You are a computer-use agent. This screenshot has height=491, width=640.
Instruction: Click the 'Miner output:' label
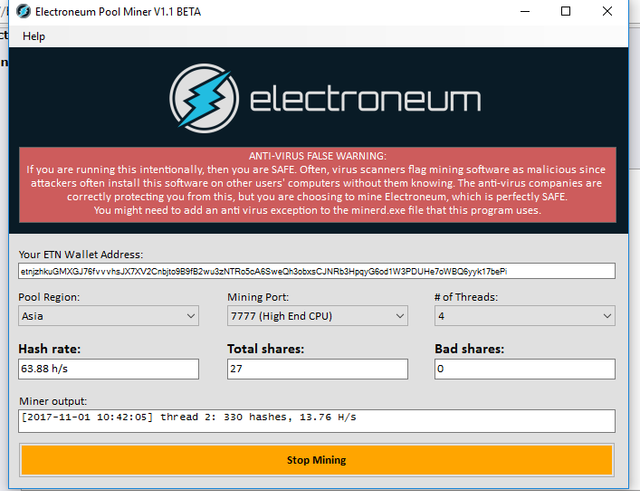pyautogui.click(x=53, y=401)
